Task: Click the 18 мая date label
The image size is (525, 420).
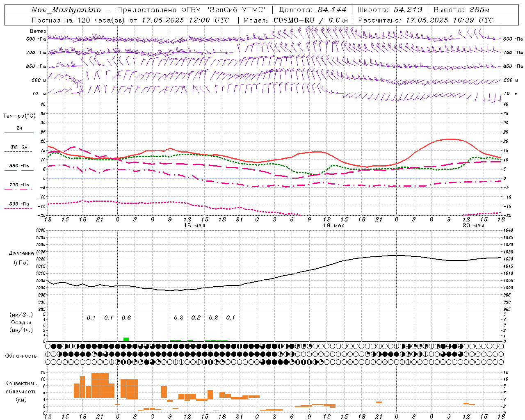Action: (194, 226)
